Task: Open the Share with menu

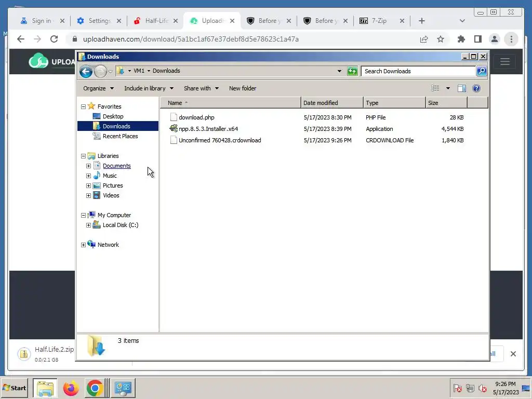Action: tap(201, 88)
